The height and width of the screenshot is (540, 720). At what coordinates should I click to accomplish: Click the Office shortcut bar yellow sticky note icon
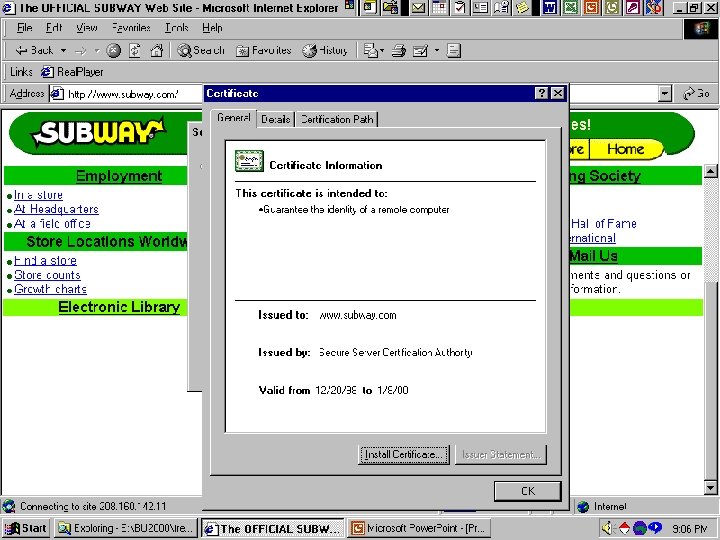coord(522,7)
